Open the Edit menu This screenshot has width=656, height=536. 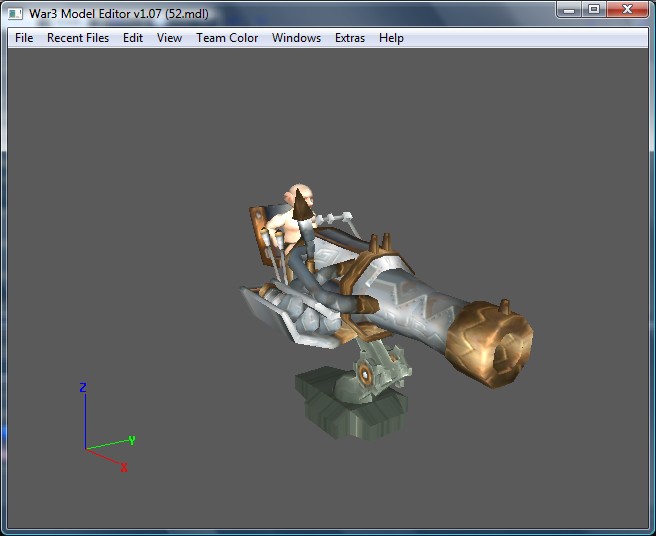[x=133, y=38]
